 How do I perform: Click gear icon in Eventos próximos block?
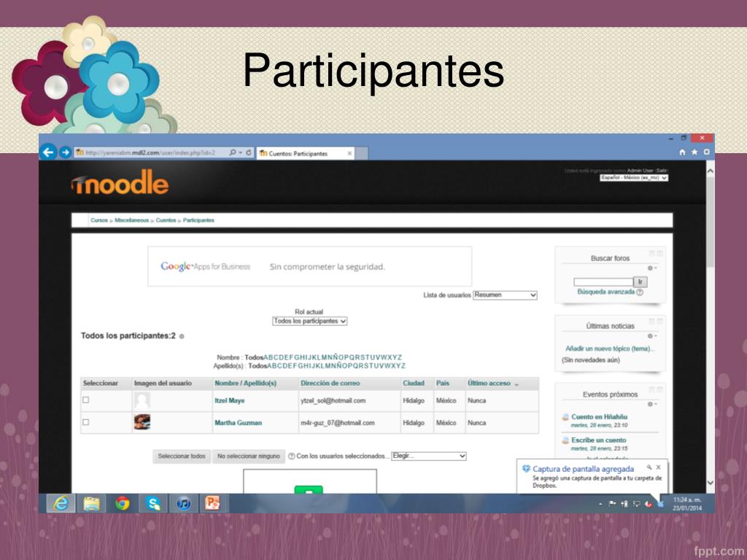pyautogui.click(x=650, y=404)
